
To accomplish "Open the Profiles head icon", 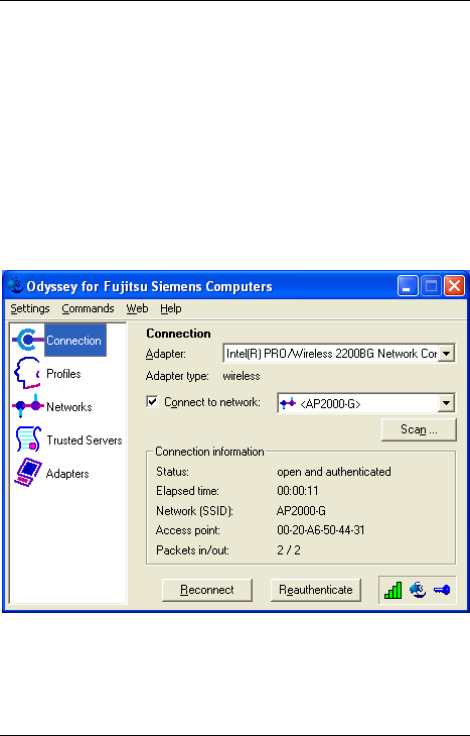I will coord(27,373).
